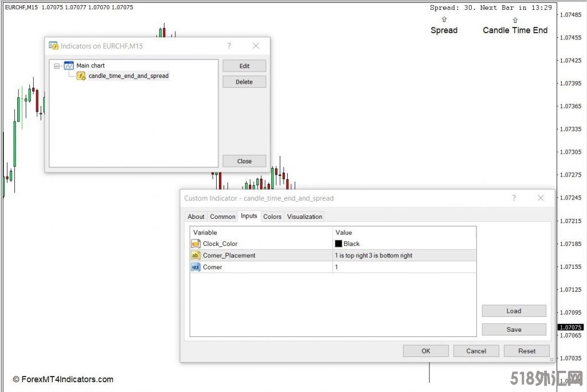Confirm settings with the OK button
The height and width of the screenshot is (392, 587).
tap(426, 351)
